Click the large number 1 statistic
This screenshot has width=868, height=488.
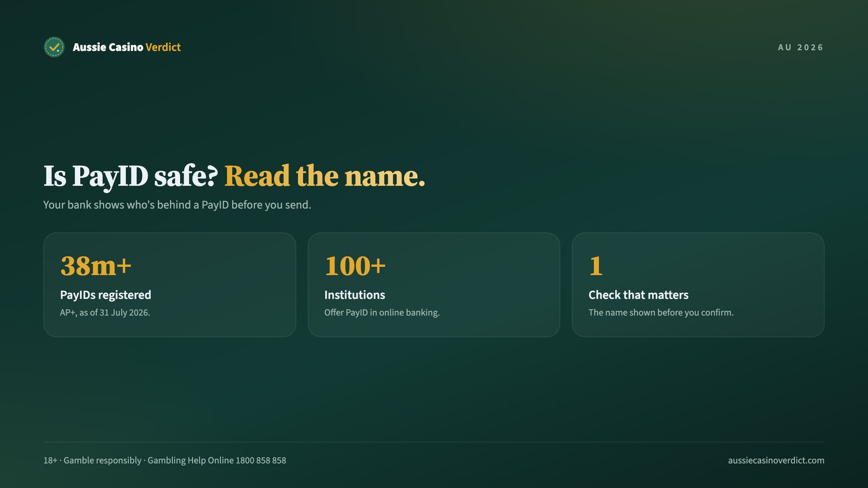pos(596,266)
